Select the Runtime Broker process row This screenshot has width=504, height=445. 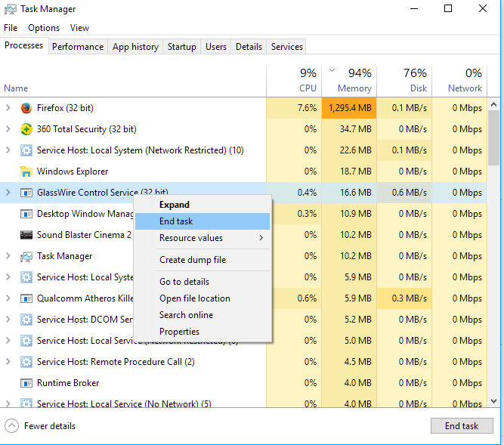(x=243, y=383)
